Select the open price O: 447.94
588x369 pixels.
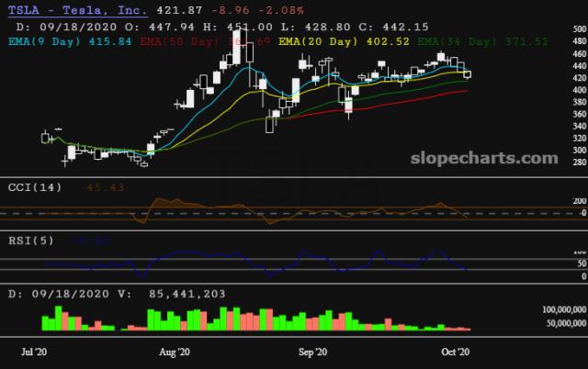(x=160, y=27)
